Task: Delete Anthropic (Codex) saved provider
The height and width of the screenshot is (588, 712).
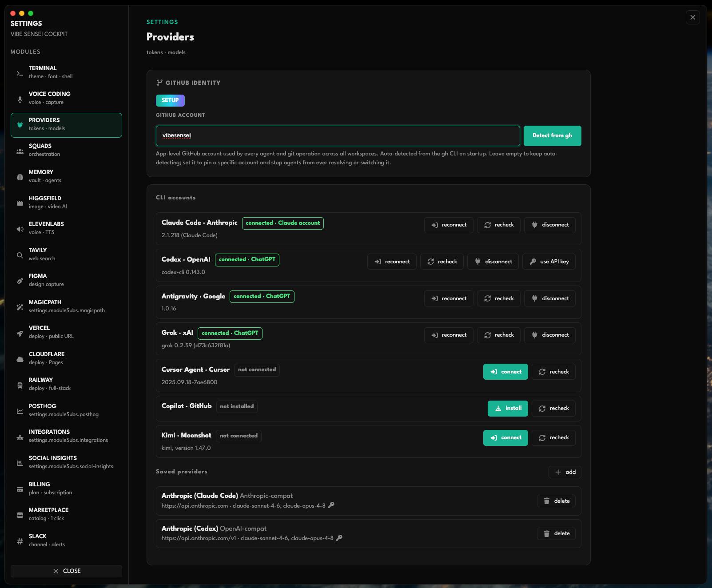Action: [556, 533]
